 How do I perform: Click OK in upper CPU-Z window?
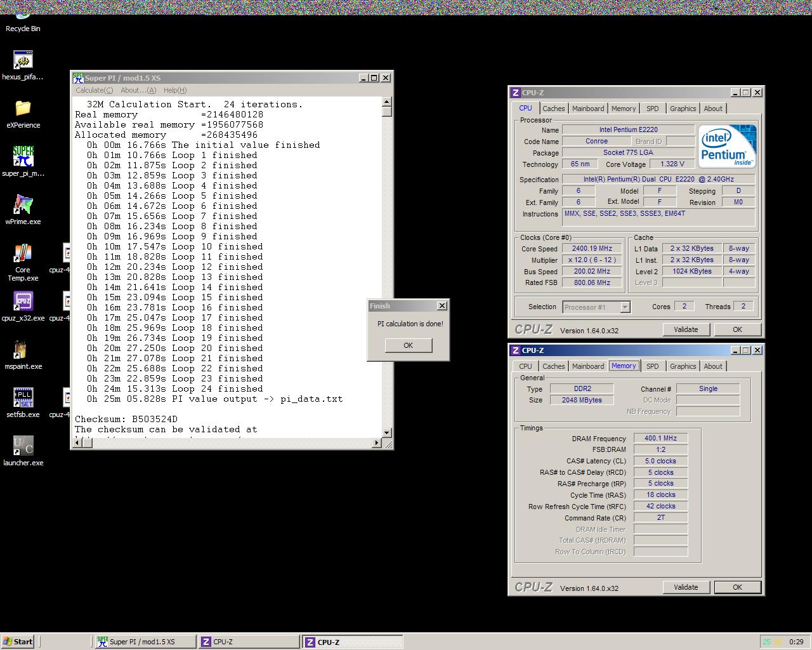(x=737, y=329)
